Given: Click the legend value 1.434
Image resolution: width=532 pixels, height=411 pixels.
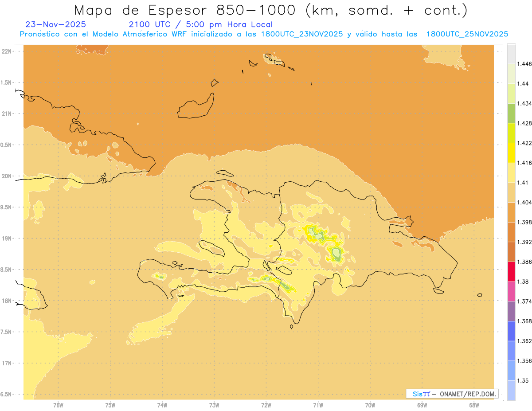Looking at the screenshot, I should 524,103.
